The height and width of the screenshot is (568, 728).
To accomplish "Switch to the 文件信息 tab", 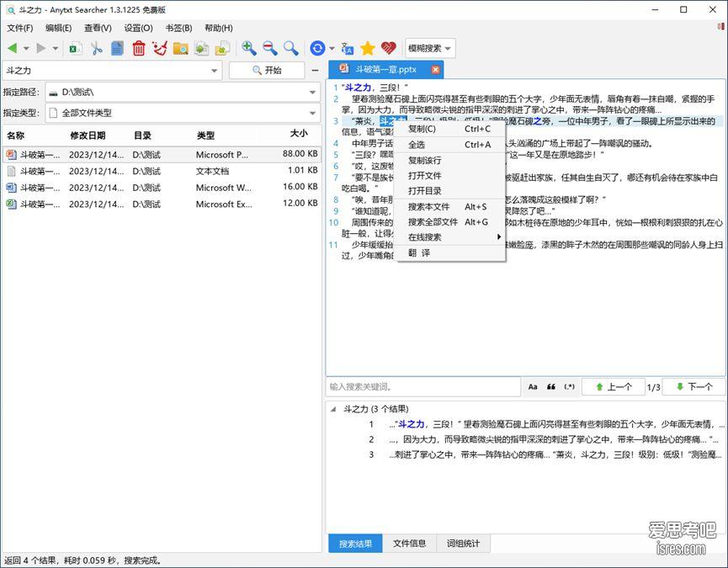I will tap(410, 544).
